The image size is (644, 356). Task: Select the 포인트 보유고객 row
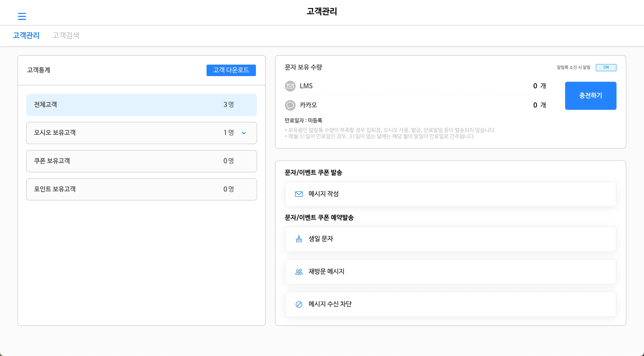point(141,189)
